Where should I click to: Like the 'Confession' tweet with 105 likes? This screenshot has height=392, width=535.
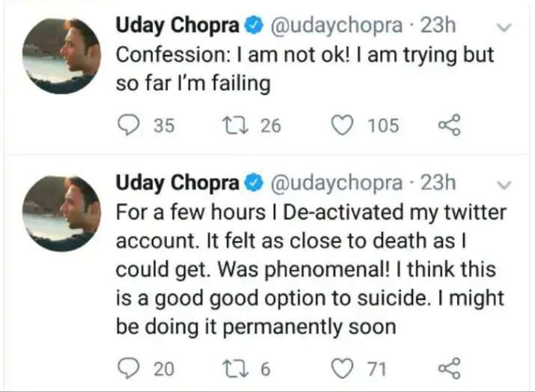click(341, 125)
